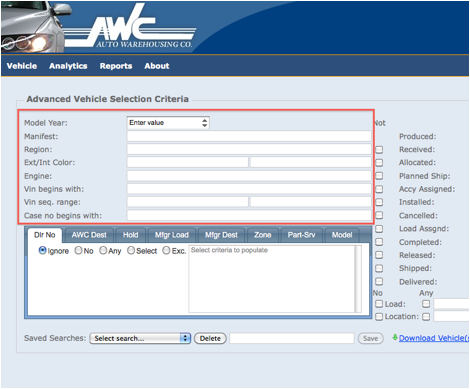Open the Reports menu
The image size is (470, 389).
pyautogui.click(x=116, y=66)
